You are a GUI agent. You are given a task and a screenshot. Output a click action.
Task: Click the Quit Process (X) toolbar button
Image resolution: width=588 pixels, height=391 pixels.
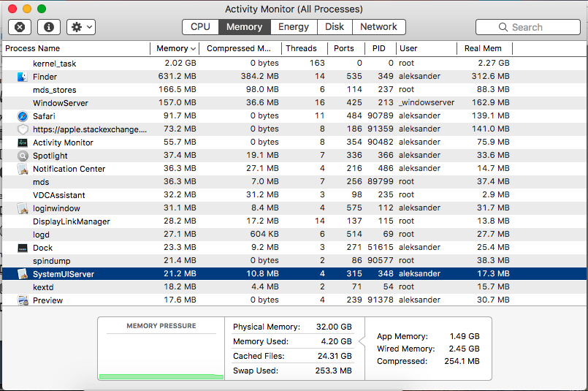pos(20,27)
